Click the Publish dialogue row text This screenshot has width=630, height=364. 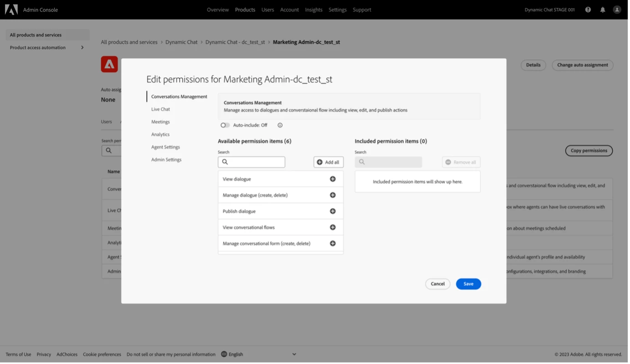click(240, 212)
